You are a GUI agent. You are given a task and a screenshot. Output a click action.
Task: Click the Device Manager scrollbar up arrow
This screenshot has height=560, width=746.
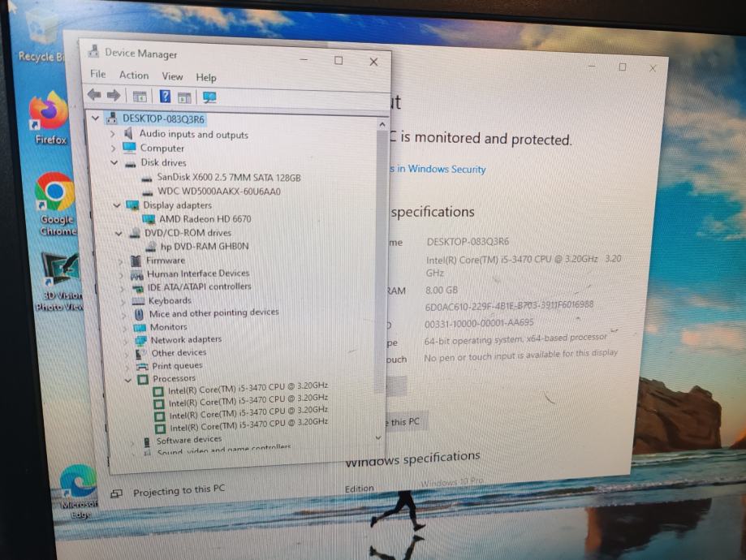[382, 124]
